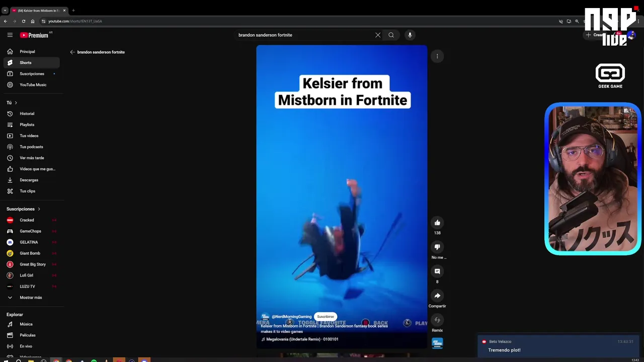644x362 pixels.
Task: Open the Short's three-dot options menu
Action: tap(437, 56)
